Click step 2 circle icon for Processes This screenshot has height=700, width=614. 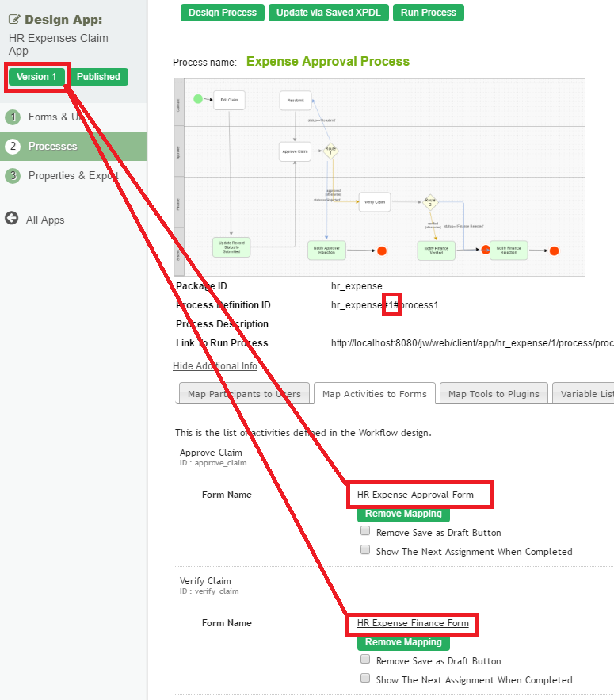tap(13, 147)
